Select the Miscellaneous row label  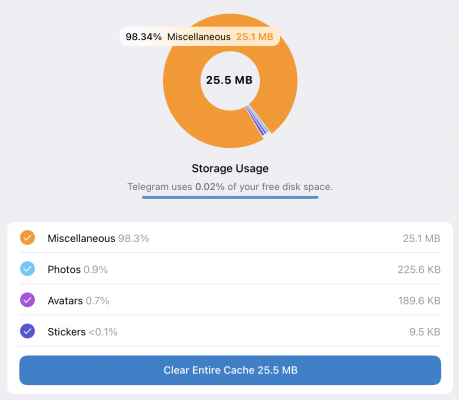tap(81, 238)
